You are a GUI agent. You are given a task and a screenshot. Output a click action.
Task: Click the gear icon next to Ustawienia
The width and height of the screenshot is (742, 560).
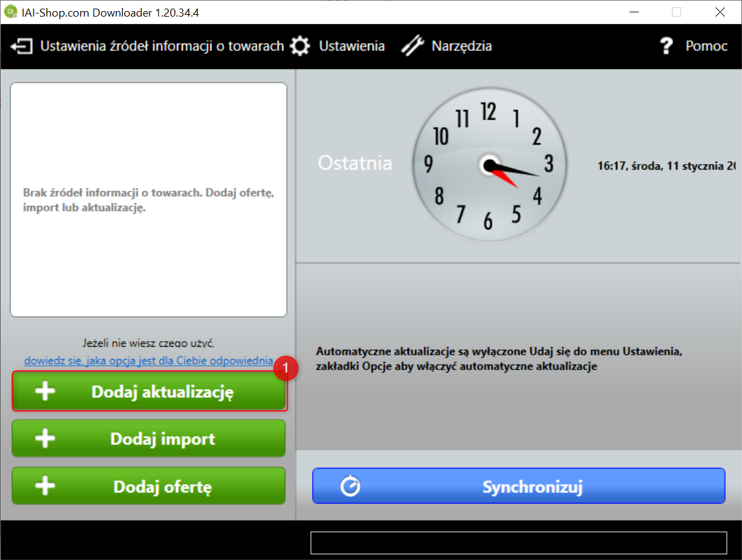click(300, 47)
